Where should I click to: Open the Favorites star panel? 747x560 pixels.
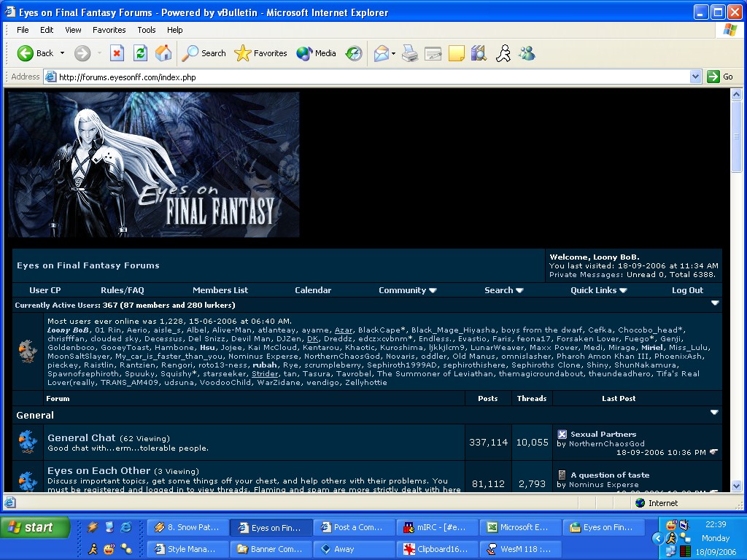[260, 52]
